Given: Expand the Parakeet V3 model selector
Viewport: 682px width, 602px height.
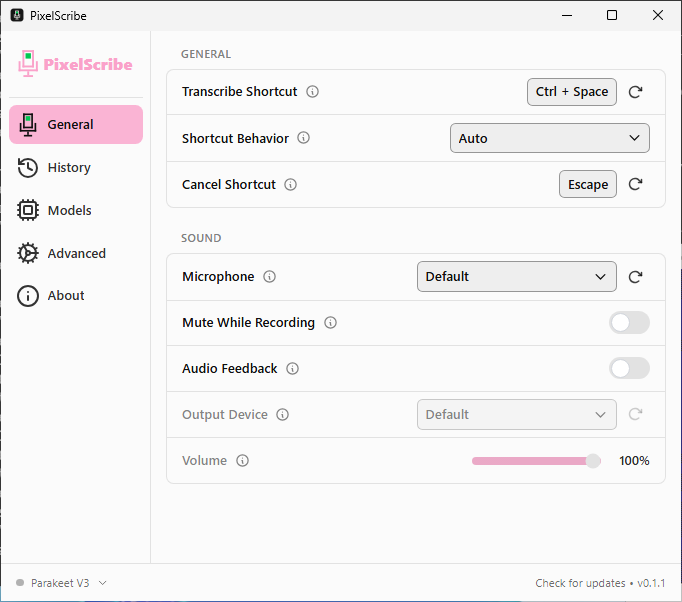Looking at the screenshot, I should [x=61, y=583].
